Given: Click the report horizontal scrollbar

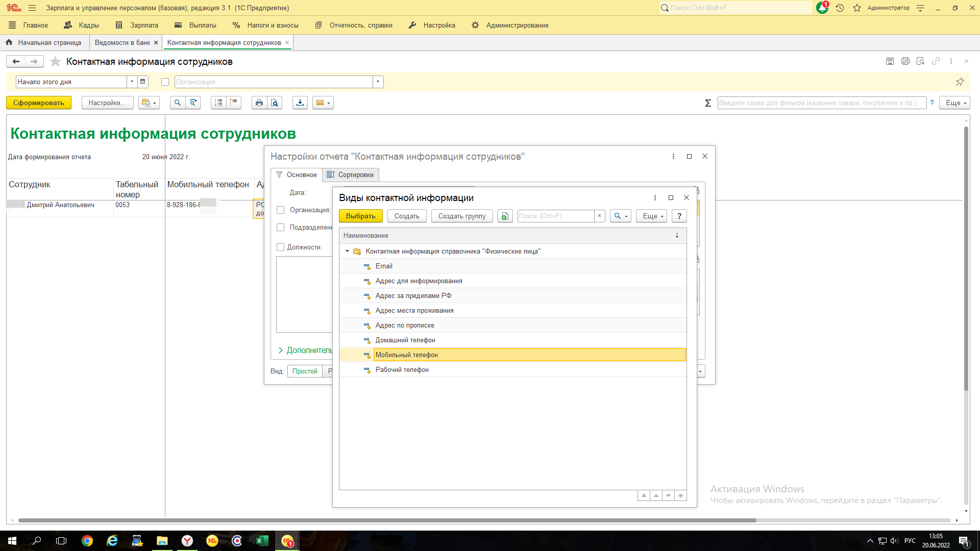Looking at the screenshot, I should pos(387,520).
